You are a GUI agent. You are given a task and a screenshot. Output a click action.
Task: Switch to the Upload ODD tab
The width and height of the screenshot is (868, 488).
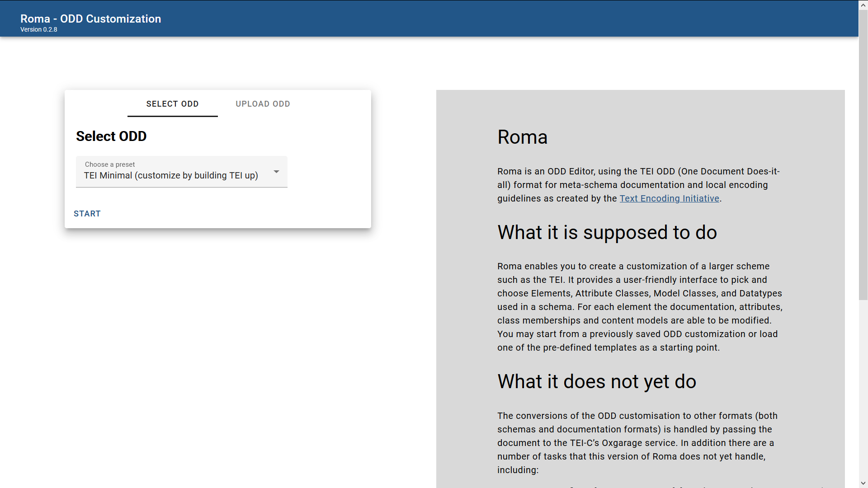click(263, 104)
